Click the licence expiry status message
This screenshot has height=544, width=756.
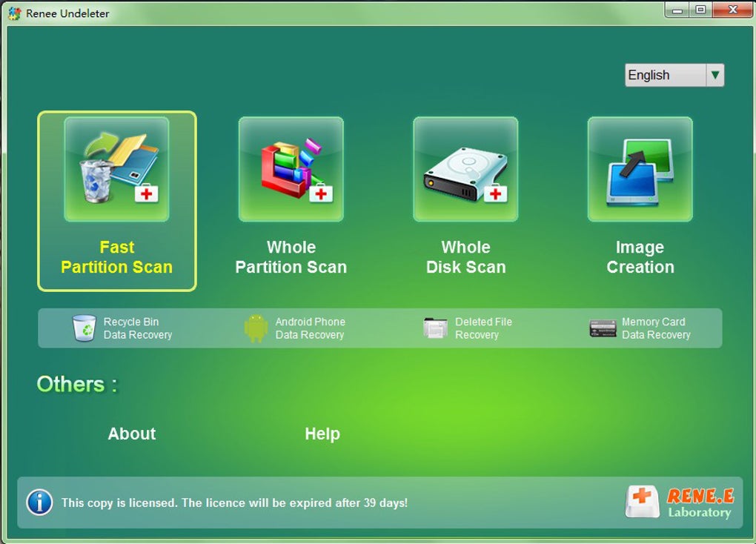point(234,502)
